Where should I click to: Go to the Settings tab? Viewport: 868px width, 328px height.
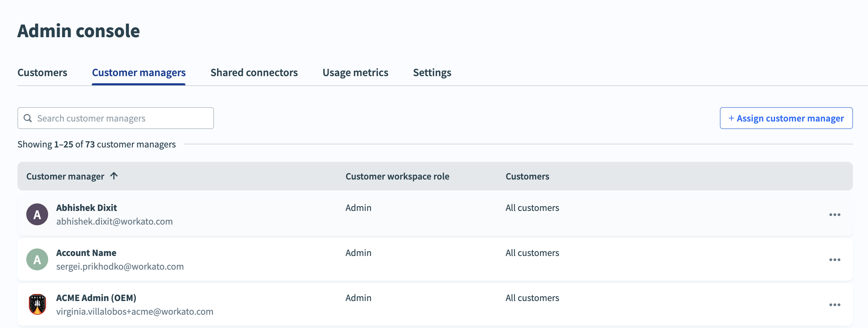(432, 72)
